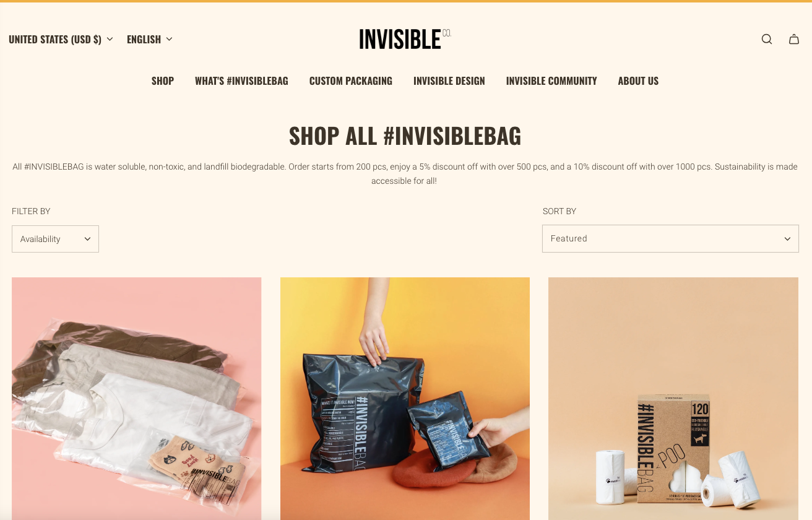Click the arrow in the Availability filter box
The image size is (812, 520).
pyautogui.click(x=87, y=239)
